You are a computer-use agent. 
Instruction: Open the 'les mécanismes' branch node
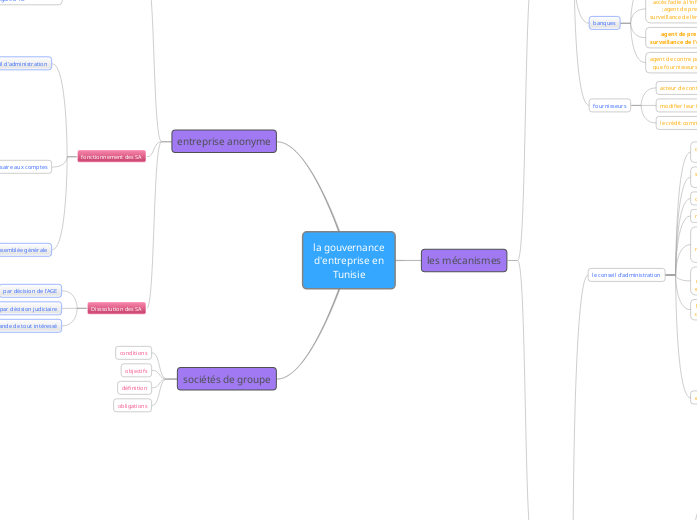(x=463, y=260)
